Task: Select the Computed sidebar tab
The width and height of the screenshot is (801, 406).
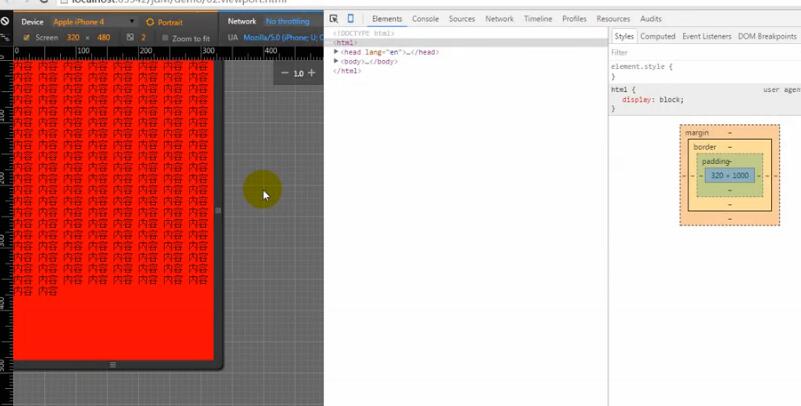Action: pyautogui.click(x=657, y=36)
